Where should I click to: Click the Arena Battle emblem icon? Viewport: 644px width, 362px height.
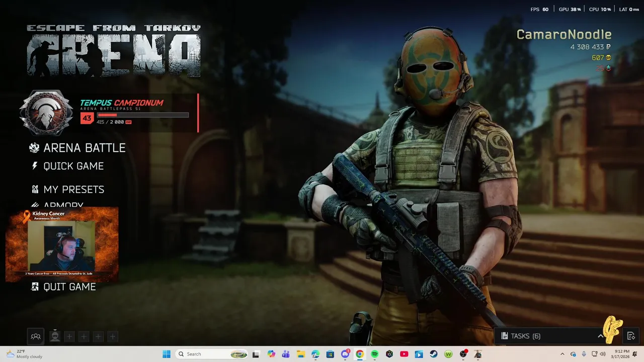coord(34,148)
